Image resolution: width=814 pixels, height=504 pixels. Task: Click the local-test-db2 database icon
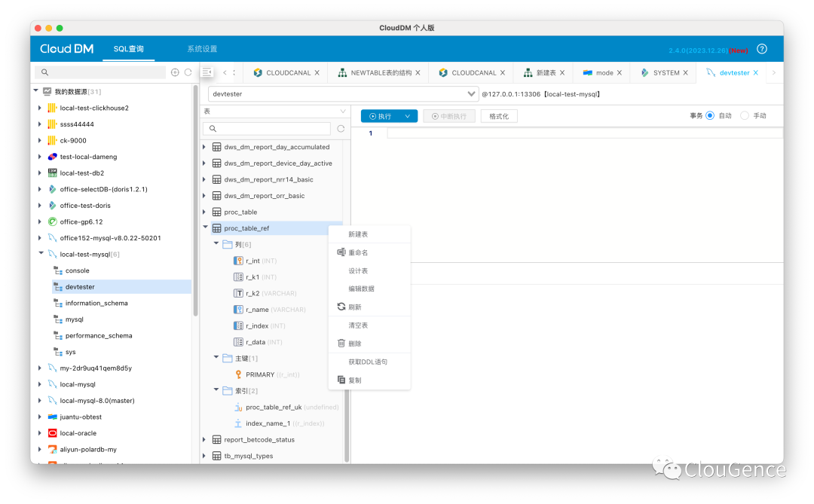coord(52,173)
